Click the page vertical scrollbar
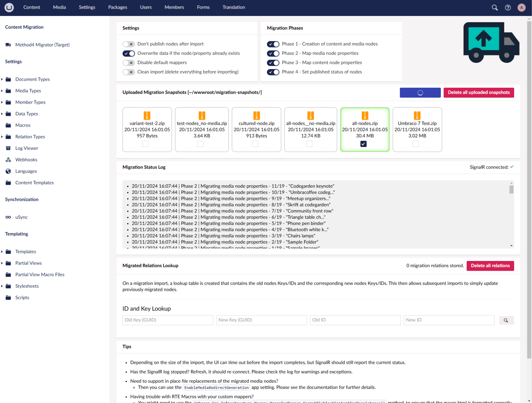This screenshot has height=403, width=532. click(529, 189)
